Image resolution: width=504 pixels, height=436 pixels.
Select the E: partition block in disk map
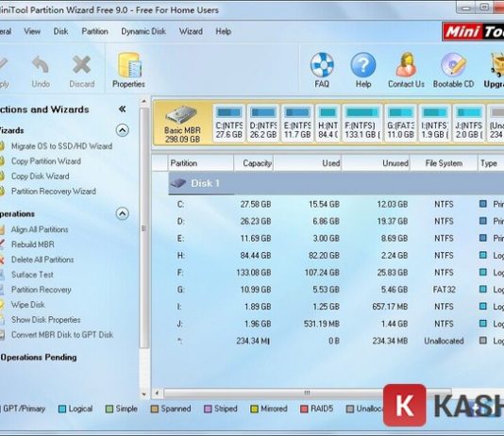(297, 123)
